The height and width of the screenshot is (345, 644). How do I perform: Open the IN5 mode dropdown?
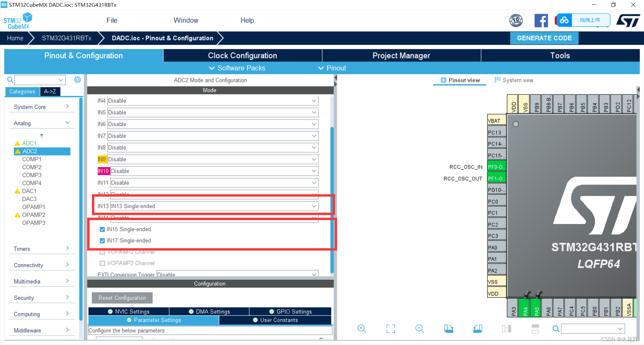point(213,113)
